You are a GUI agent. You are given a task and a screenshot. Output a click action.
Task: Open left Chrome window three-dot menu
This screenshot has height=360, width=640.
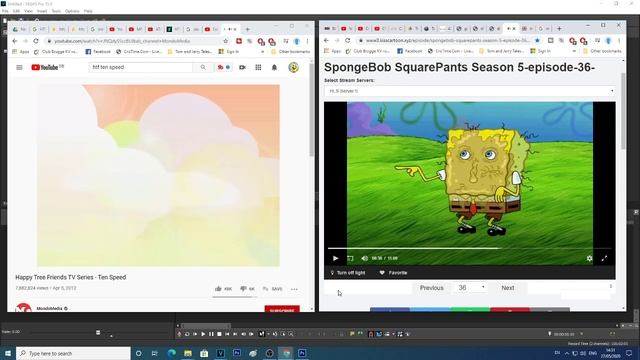(307, 41)
